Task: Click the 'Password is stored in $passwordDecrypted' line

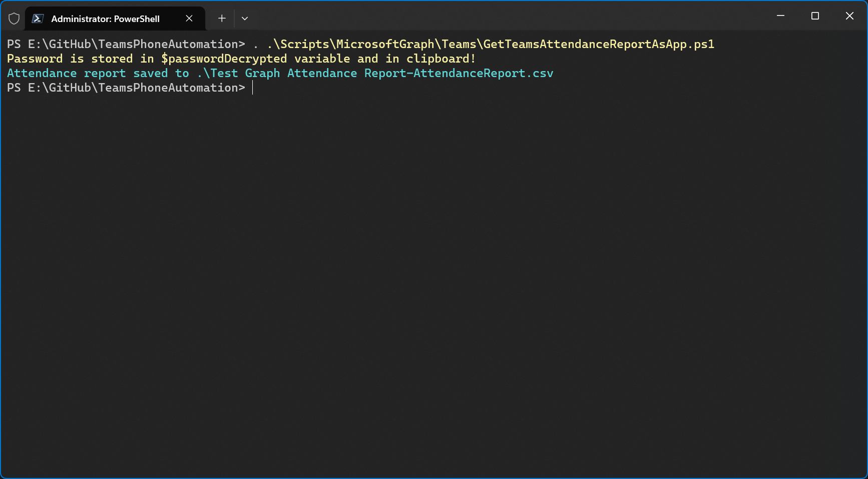Action: tap(241, 59)
